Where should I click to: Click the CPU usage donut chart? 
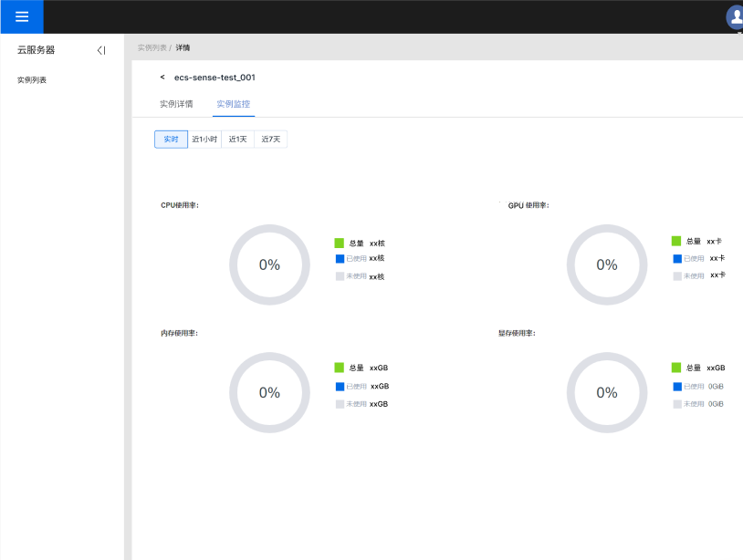269,264
